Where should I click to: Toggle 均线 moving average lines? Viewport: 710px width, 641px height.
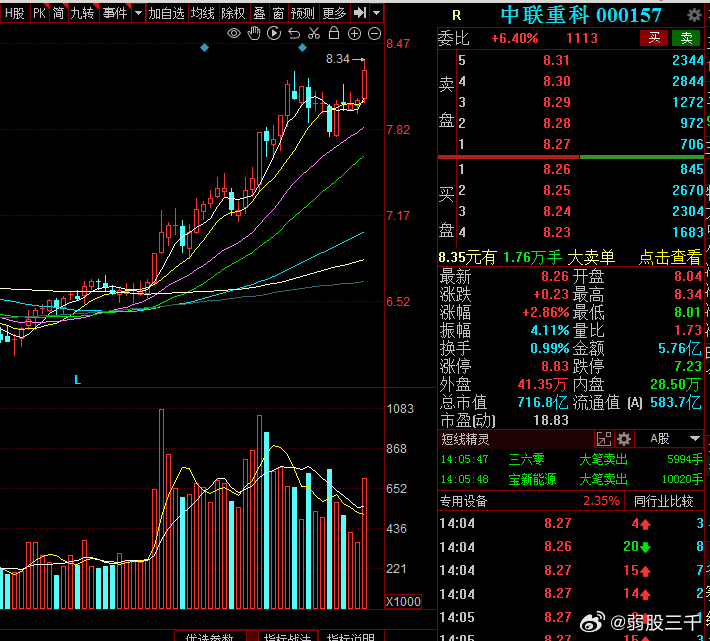203,13
